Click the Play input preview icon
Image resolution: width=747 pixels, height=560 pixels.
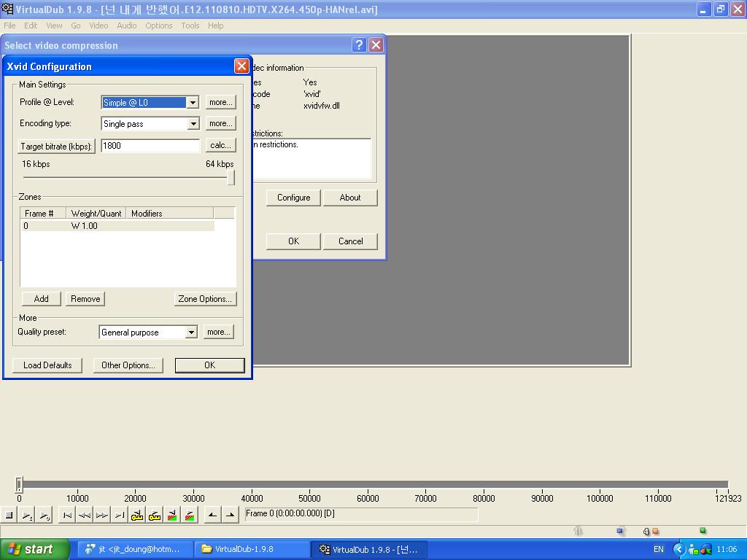pyautogui.click(x=27, y=515)
